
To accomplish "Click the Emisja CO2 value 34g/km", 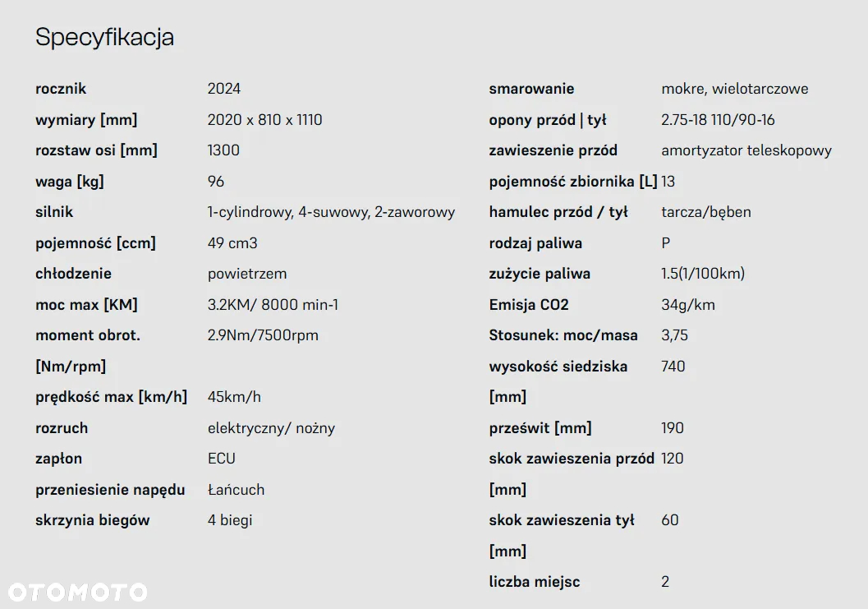I will tap(688, 305).
